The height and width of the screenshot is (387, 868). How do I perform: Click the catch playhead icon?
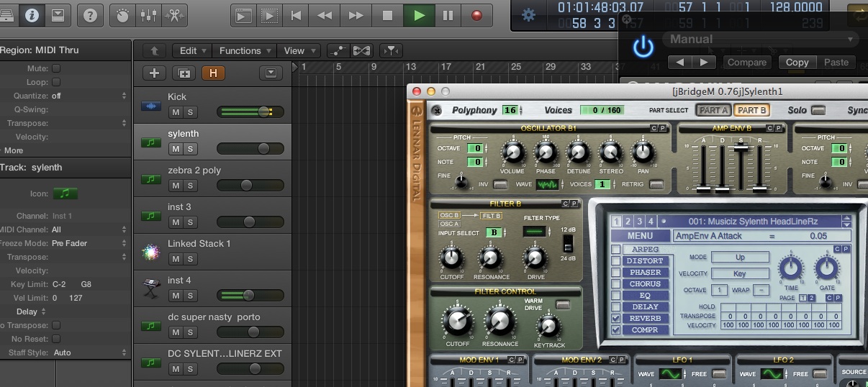tap(391, 50)
